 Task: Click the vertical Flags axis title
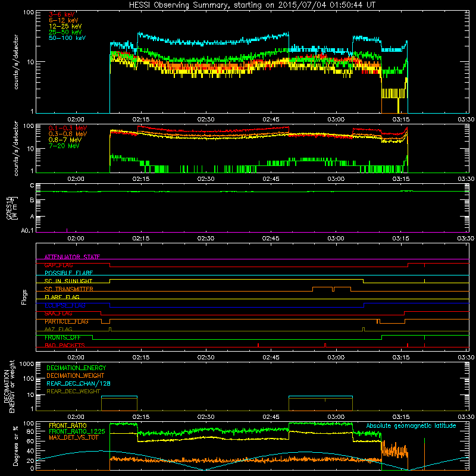point(24,297)
